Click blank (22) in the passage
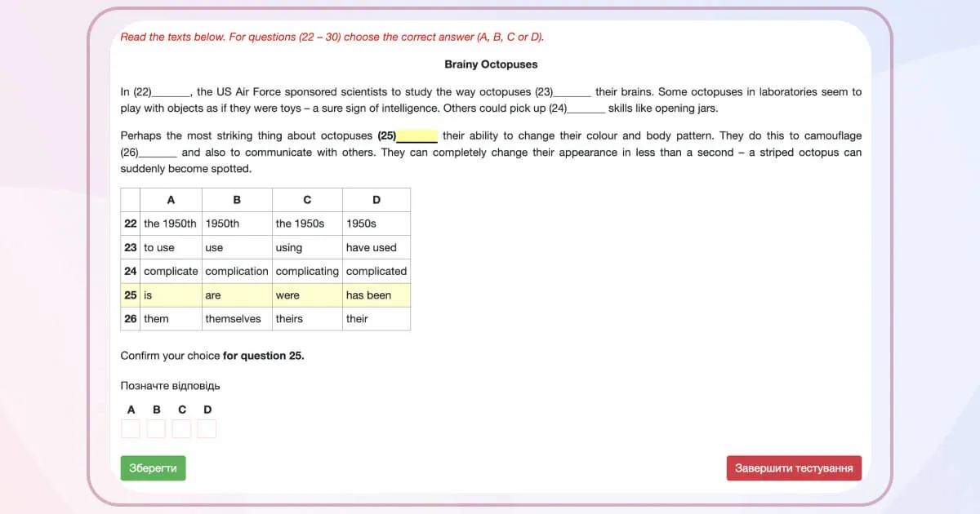 tap(171, 92)
